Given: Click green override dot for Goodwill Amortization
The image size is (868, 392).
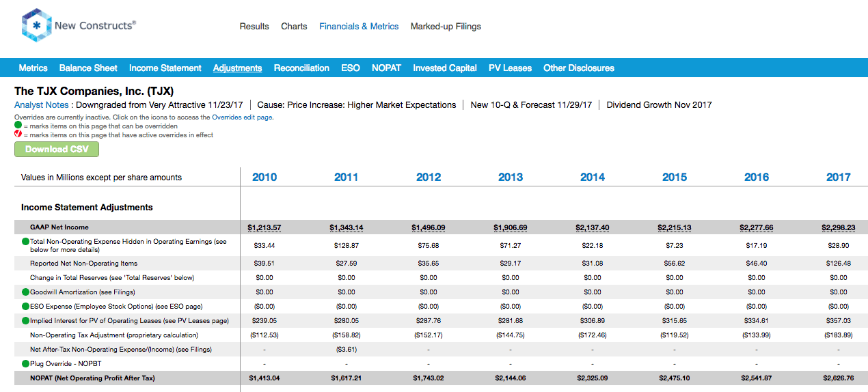Looking at the screenshot, I should 25,292.
